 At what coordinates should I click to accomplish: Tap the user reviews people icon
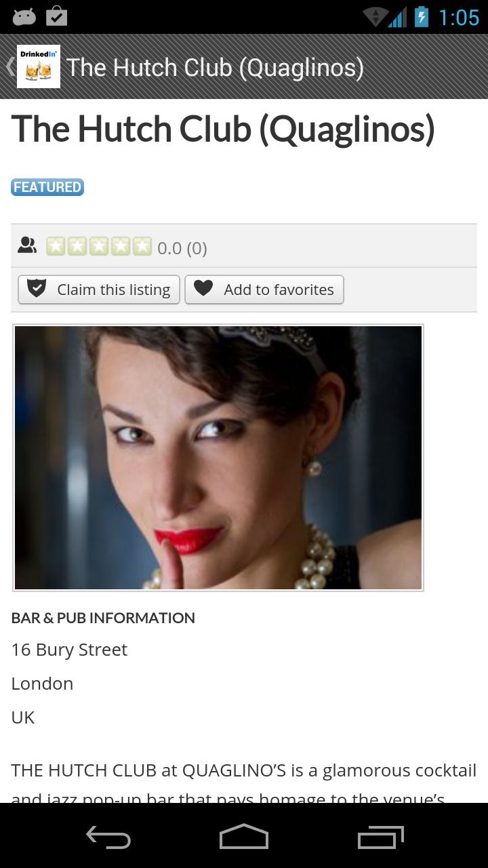pyautogui.click(x=27, y=245)
